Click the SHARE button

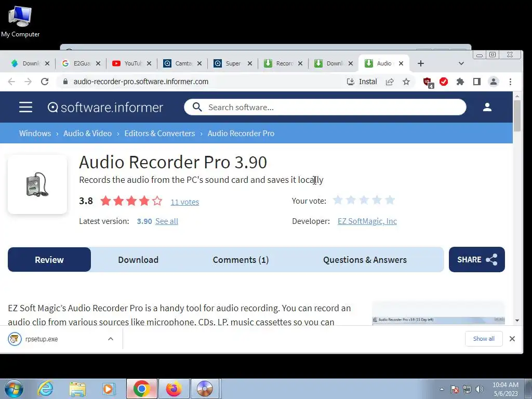pos(477,260)
